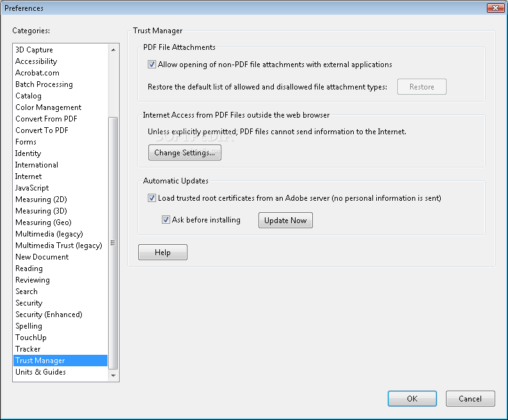Image resolution: width=508 pixels, height=420 pixels.
Task: Select Units & Guides category
Action: 60,372
